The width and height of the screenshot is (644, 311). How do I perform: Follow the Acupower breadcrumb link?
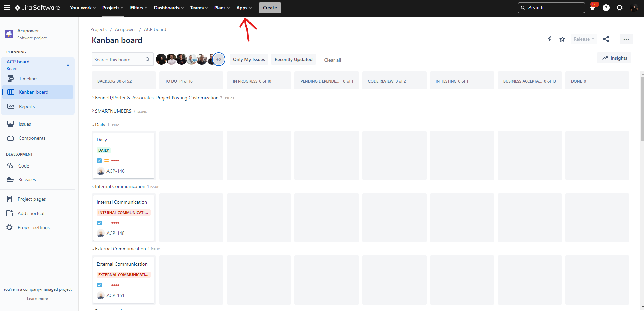125,29
